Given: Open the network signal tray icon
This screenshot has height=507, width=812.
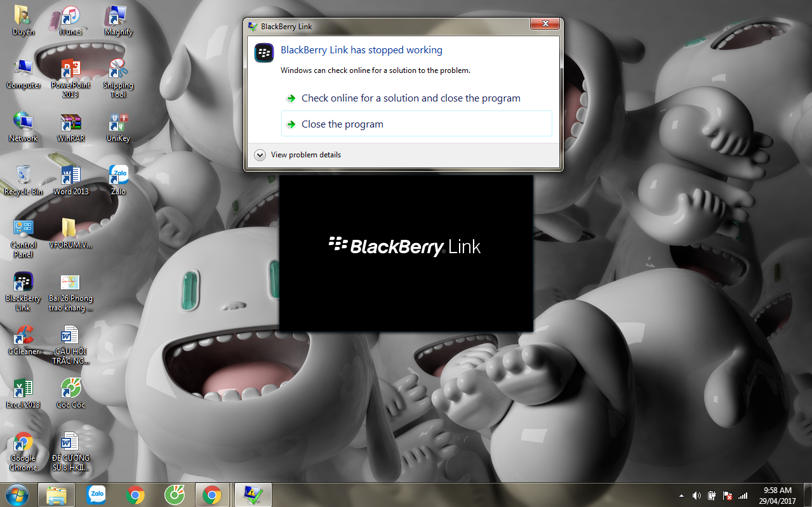Looking at the screenshot, I should pos(743,496).
